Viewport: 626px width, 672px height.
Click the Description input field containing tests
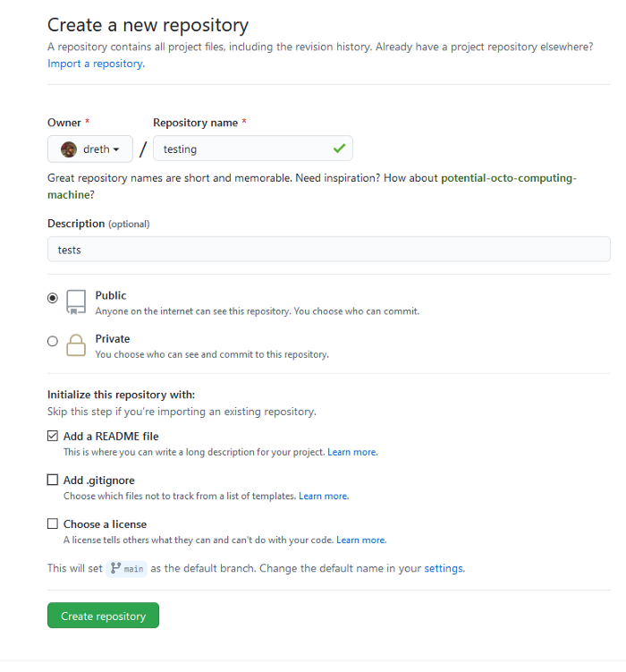tap(328, 250)
